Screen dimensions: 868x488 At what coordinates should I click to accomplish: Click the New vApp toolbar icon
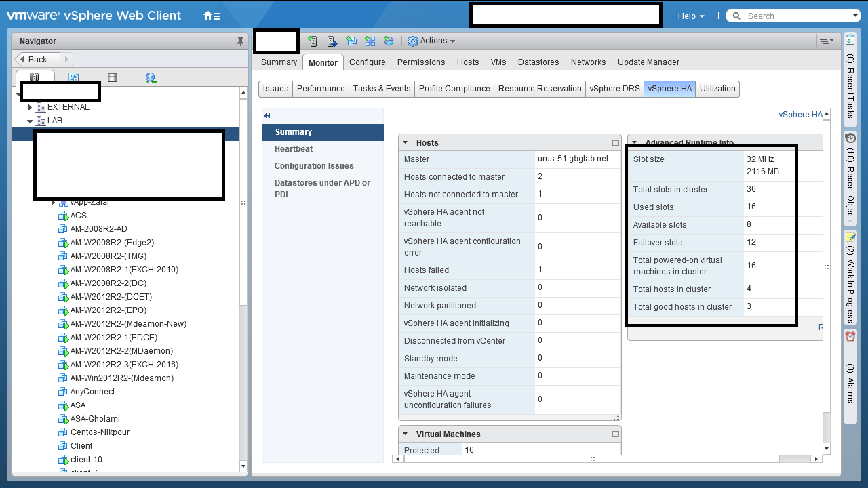pyautogui.click(x=370, y=41)
